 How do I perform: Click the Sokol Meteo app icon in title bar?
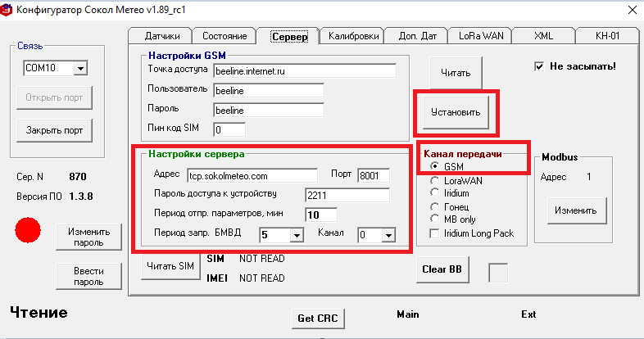[x=6, y=10]
